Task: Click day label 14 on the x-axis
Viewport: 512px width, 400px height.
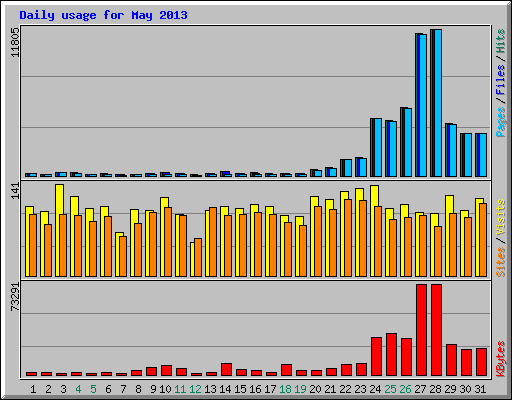Action: click(x=225, y=389)
